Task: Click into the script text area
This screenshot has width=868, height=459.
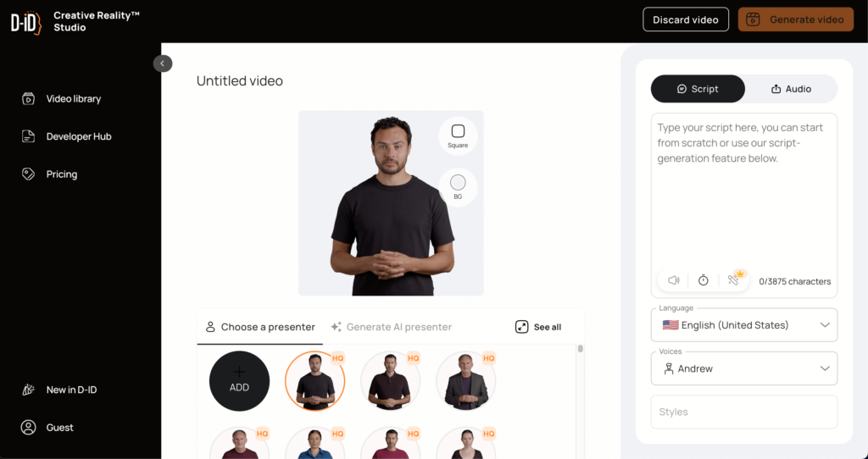Action: [744, 191]
